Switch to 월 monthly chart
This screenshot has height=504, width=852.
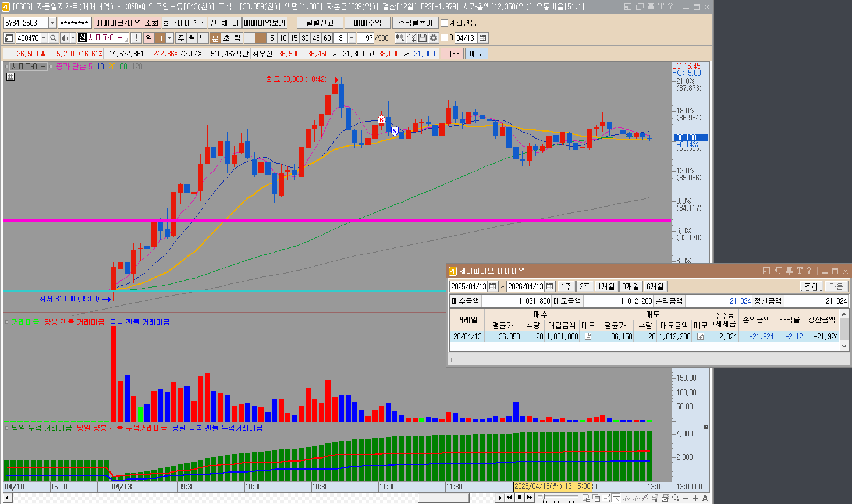tap(192, 38)
